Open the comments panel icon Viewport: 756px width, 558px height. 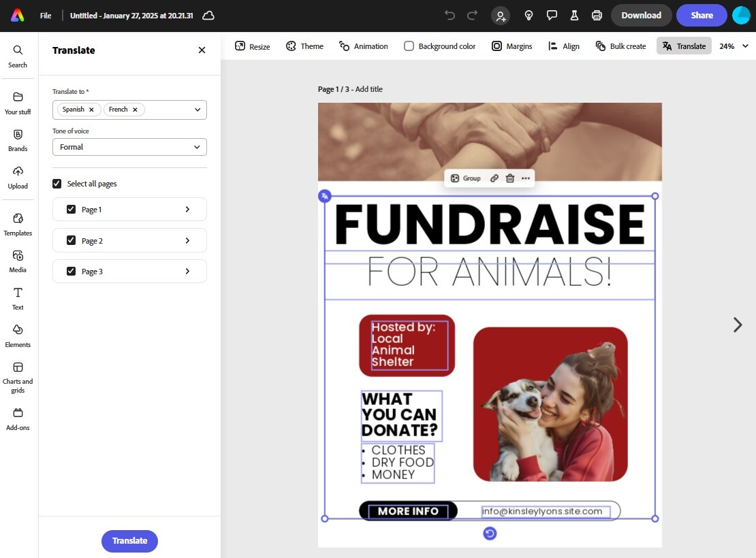(552, 15)
